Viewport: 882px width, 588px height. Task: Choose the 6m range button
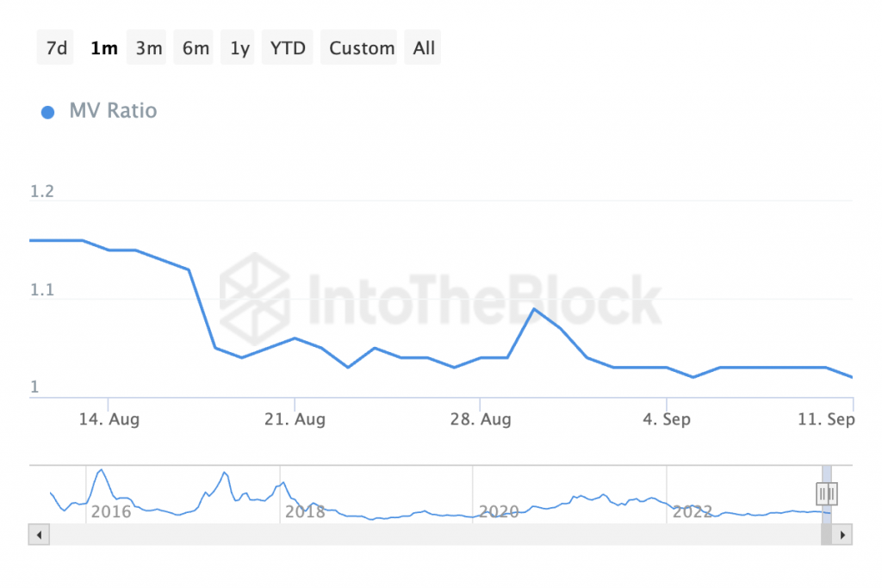pyautogui.click(x=194, y=48)
